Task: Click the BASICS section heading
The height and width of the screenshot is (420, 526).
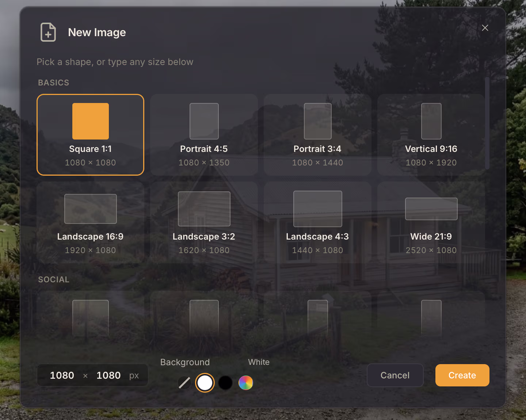Action: pos(54,83)
